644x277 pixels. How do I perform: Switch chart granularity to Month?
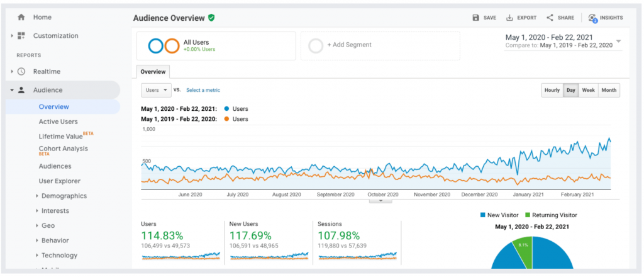tap(609, 90)
